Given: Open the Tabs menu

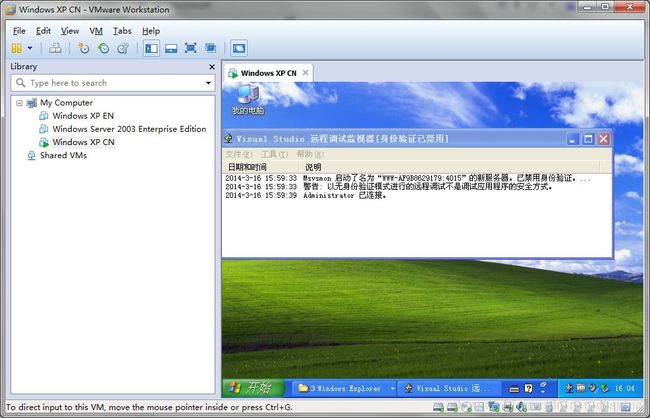Looking at the screenshot, I should point(122,31).
